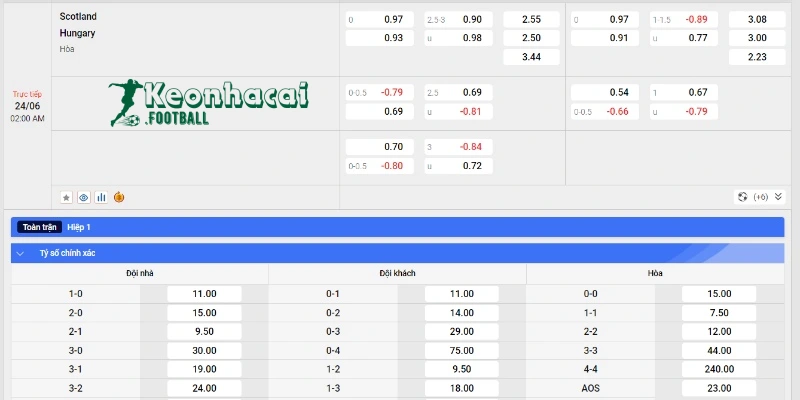Expand more markets with double chevron

click(778, 197)
